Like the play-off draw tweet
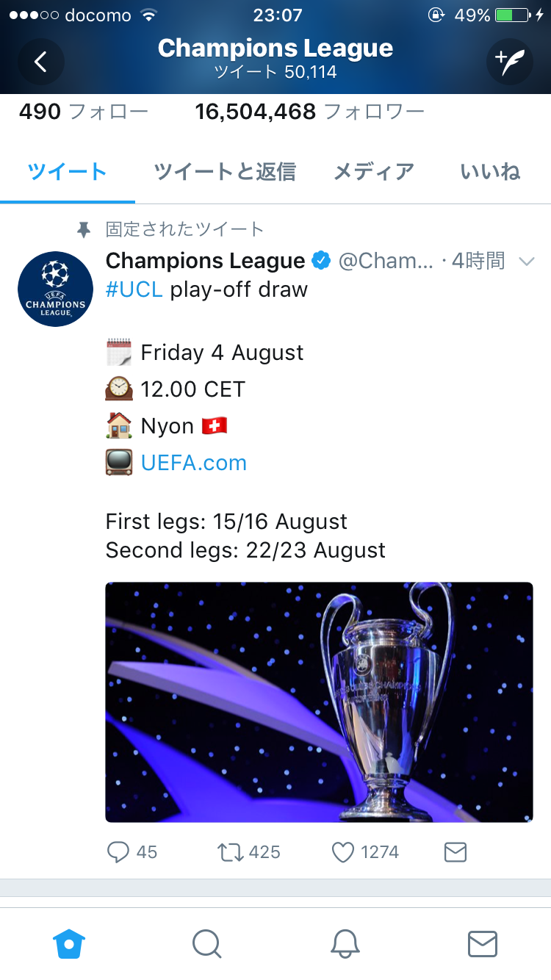Screen dimensions: 551x980 pos(343,852)
